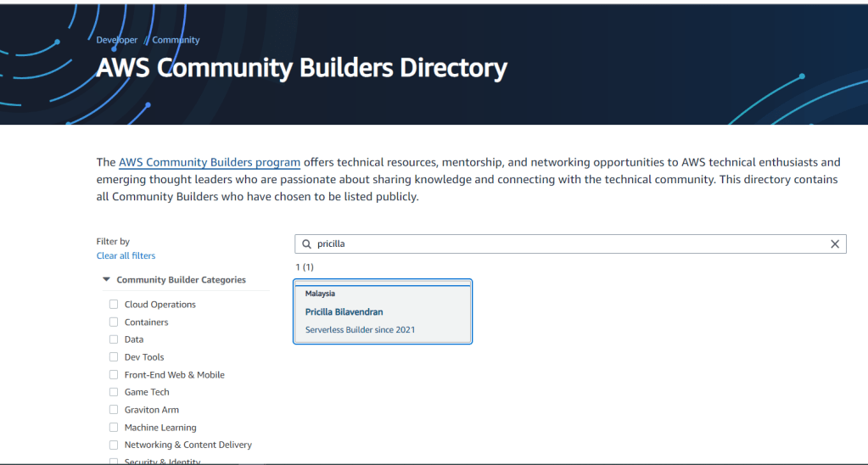Open the AWS Community Builders program link

pos(209,162)
